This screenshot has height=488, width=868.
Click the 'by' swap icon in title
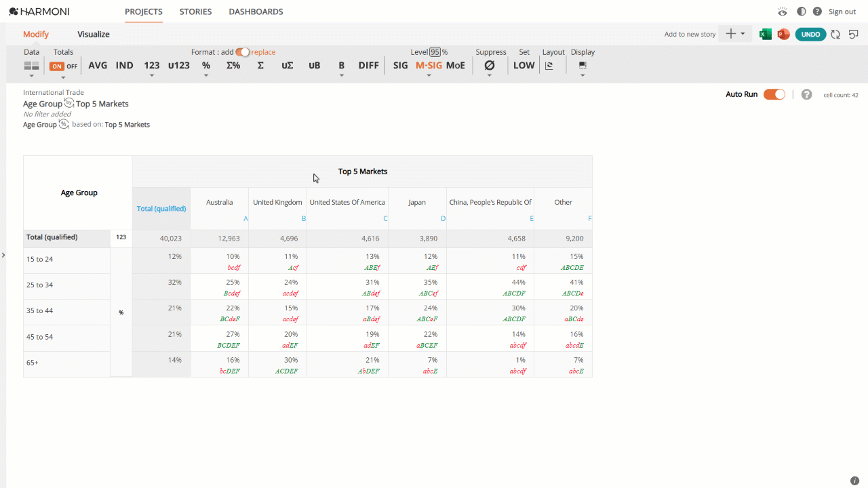(x=69, y=102)
